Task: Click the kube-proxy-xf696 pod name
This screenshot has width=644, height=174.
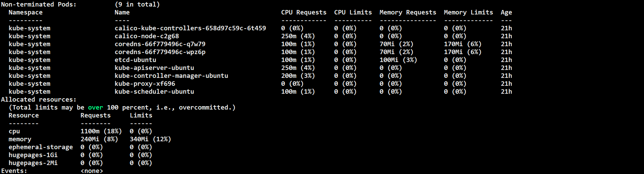Action: (145, 84)
